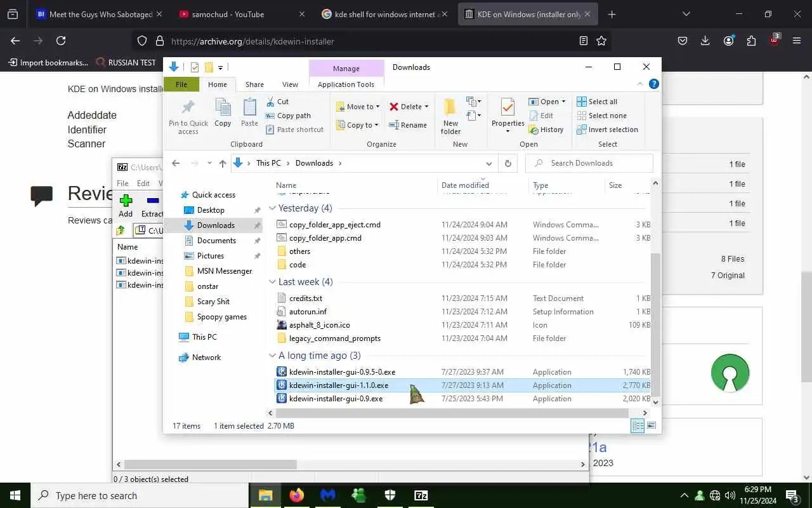The width and height of the screenshot is (812, 508).
Task: Open the File tab in Explorer
Action: point(181,84)
